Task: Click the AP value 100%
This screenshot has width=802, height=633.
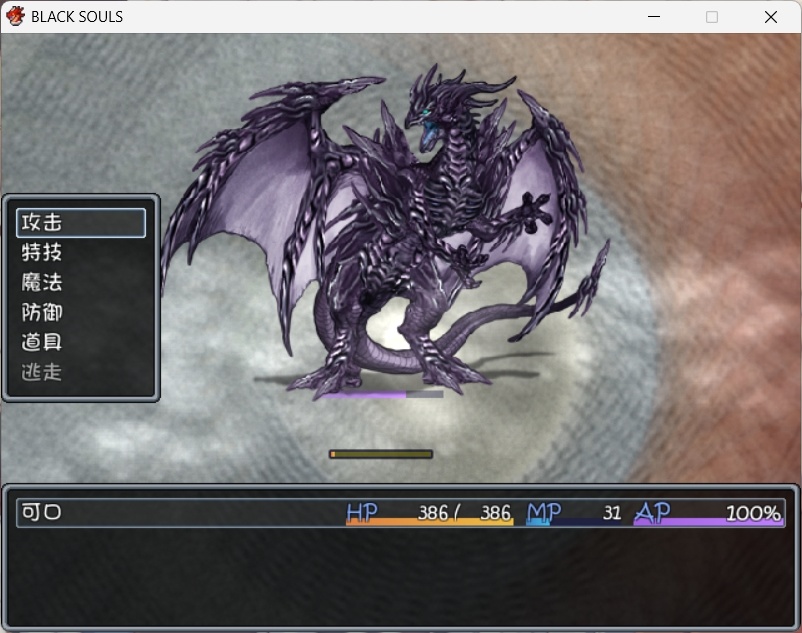Action: (x=753, y=513)
